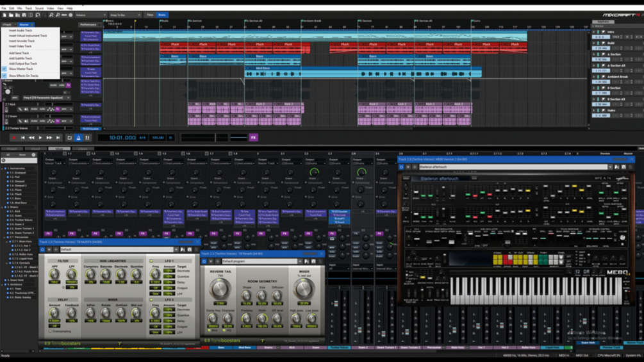Screen dimensions: 644x362
Task: Click the Beats mode button
Action: 162,15
